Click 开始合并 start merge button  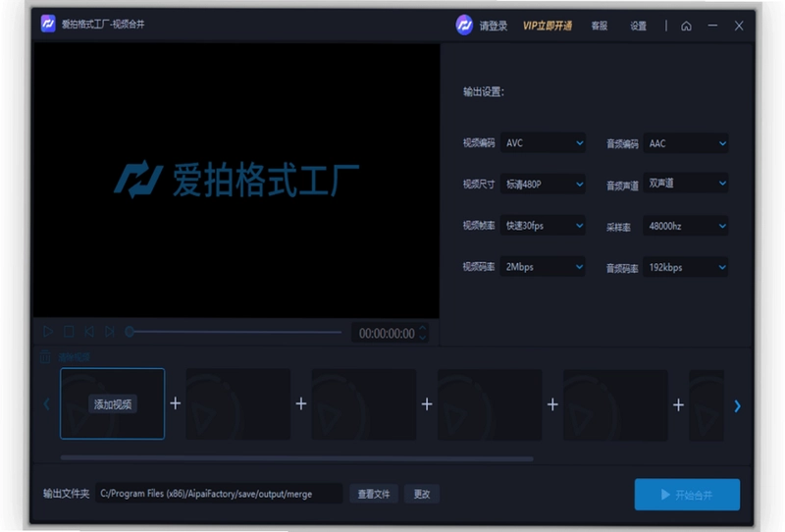point(688,495)
